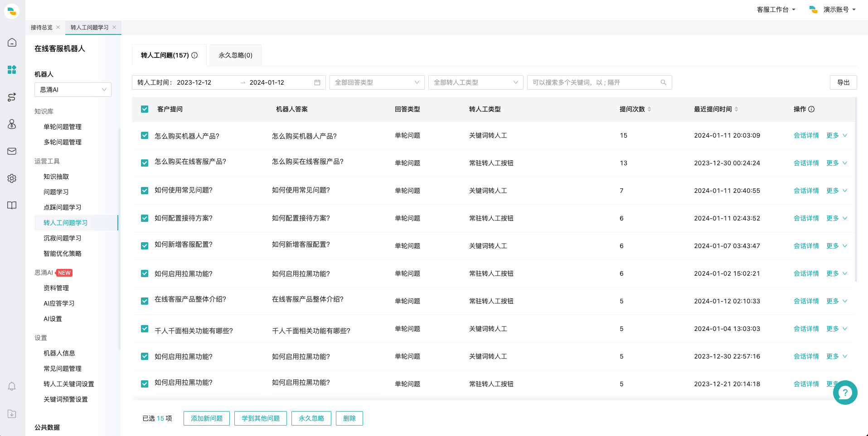Uncheck the row 如何配置接待方案?
This screenshot has width=868, height=436.
pos(145,218)
